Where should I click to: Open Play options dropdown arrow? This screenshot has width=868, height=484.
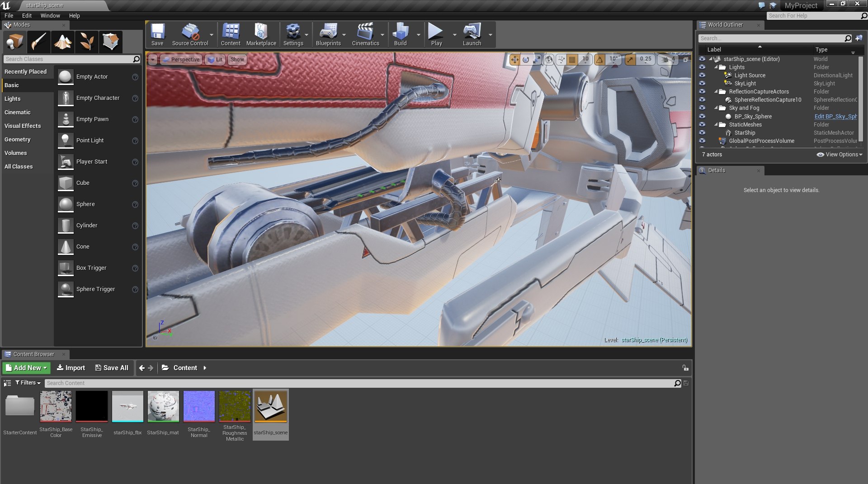tap(454, 35)
